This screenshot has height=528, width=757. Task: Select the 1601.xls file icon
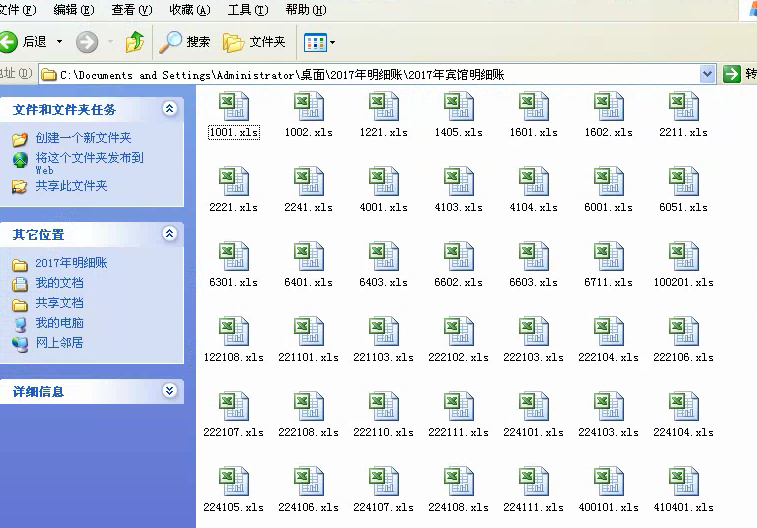point(533,106)
